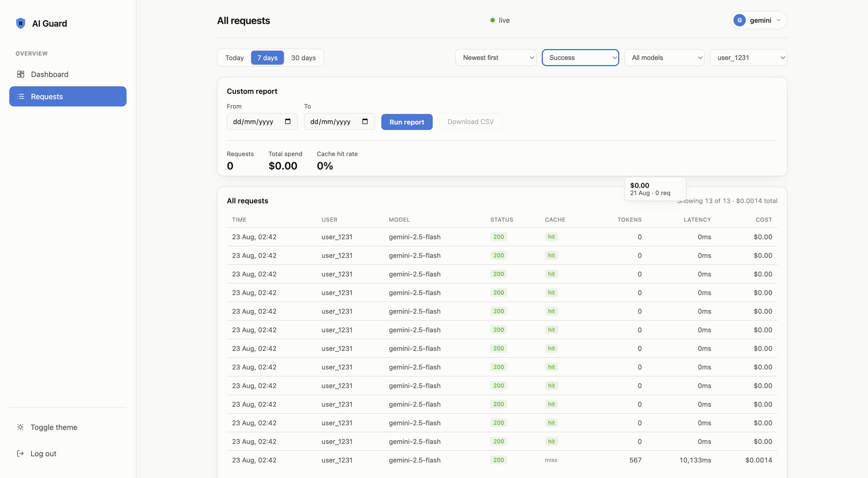868x478 pixels.
Task: Go to Dashboard in the sidebar
Action: [68, 74]
